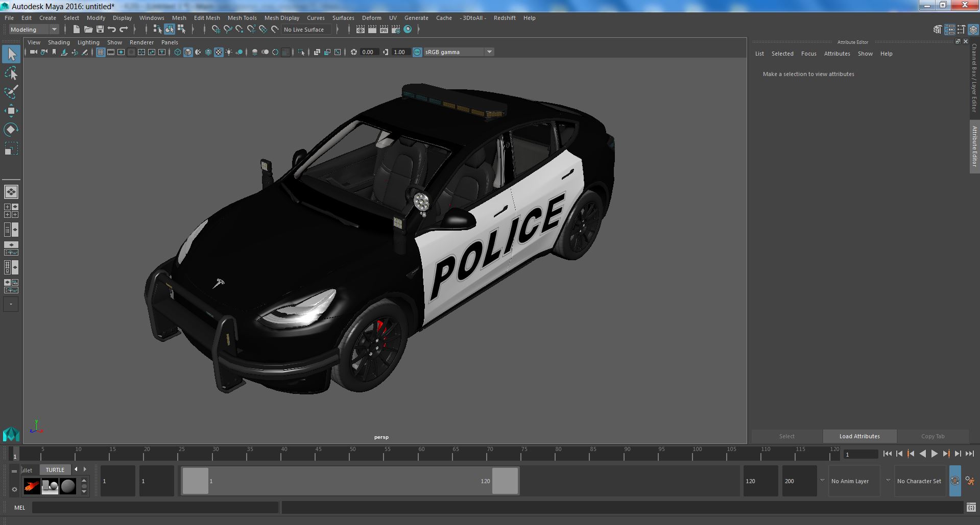Toggle the viewport film gate

(x=111, y=52)
